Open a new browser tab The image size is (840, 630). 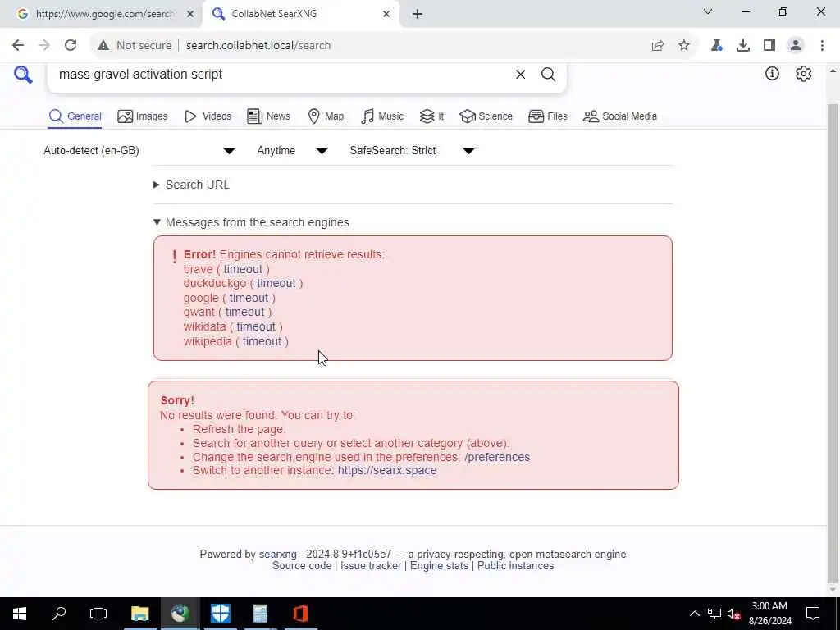pyautogui.click(x=418, y=14)
